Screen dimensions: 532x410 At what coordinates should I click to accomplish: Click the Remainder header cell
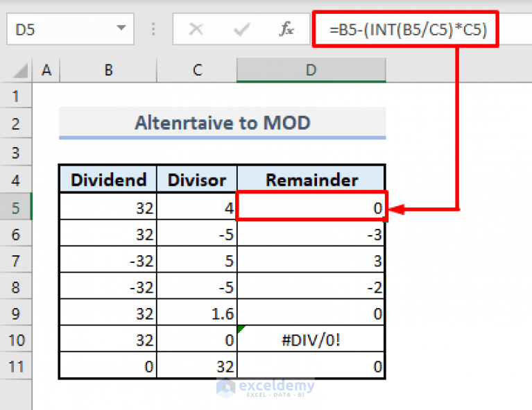click(x=311, y=180)
